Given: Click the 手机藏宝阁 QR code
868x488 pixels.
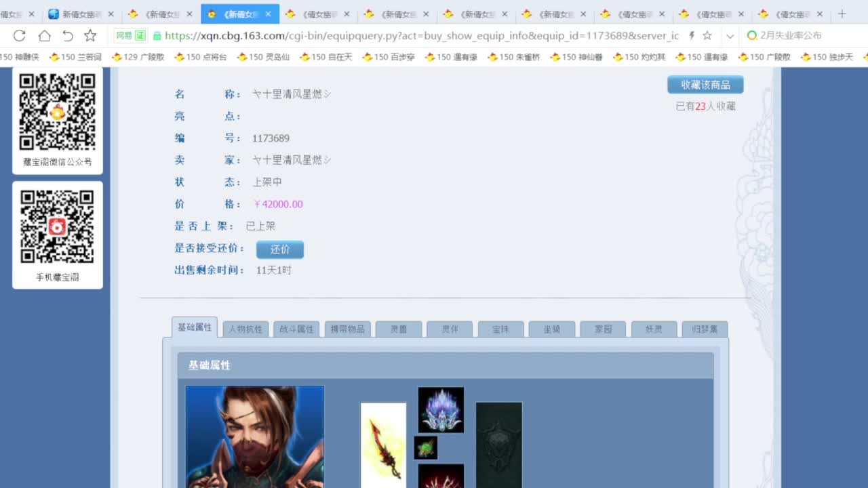Looking at the screenshot, I should pyautogui.click(x=58, y=226).
